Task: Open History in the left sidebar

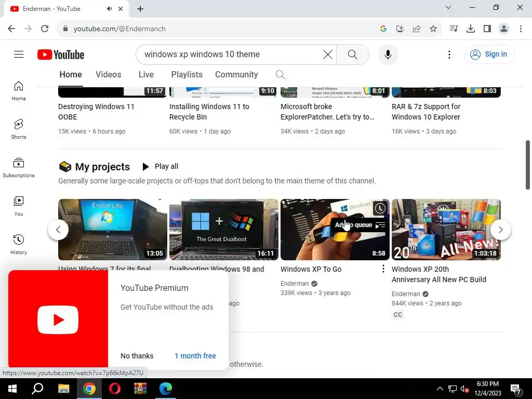Action: pos(19,244)
